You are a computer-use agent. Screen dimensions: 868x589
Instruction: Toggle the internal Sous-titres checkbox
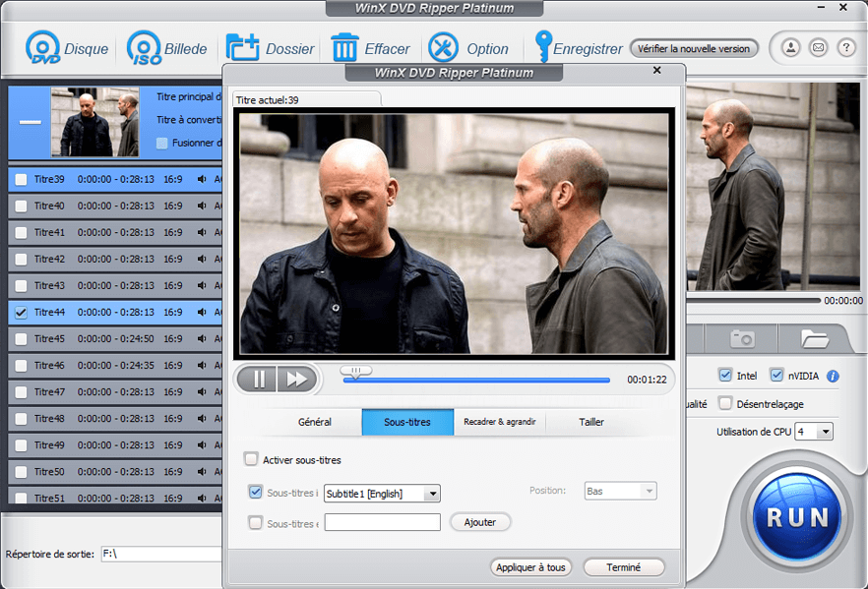[x=255, y=492]
